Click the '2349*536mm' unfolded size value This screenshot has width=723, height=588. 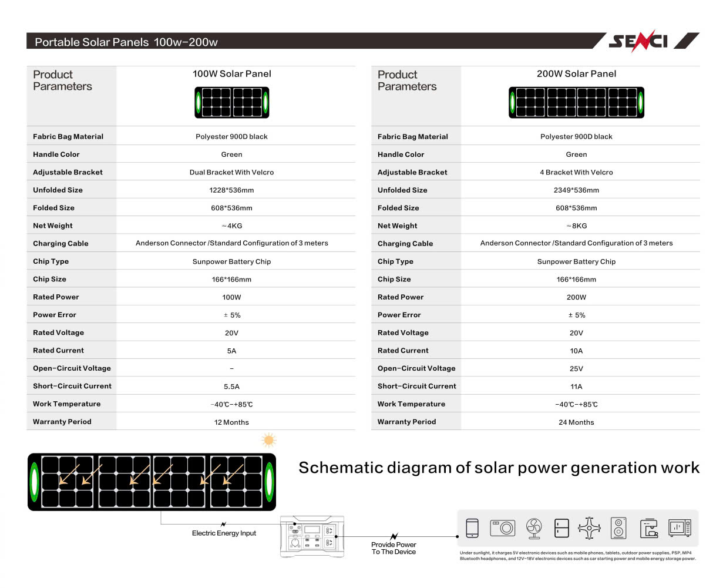point(576,190)
